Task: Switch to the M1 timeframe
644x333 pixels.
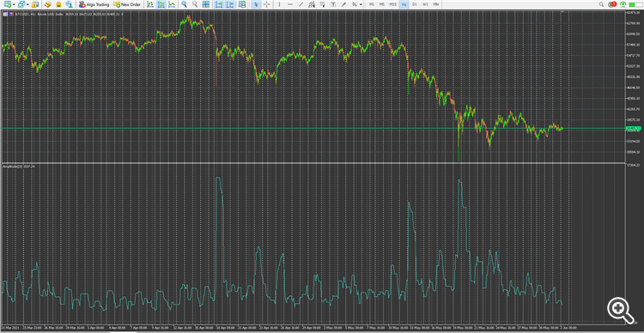Action: [372, 4]
